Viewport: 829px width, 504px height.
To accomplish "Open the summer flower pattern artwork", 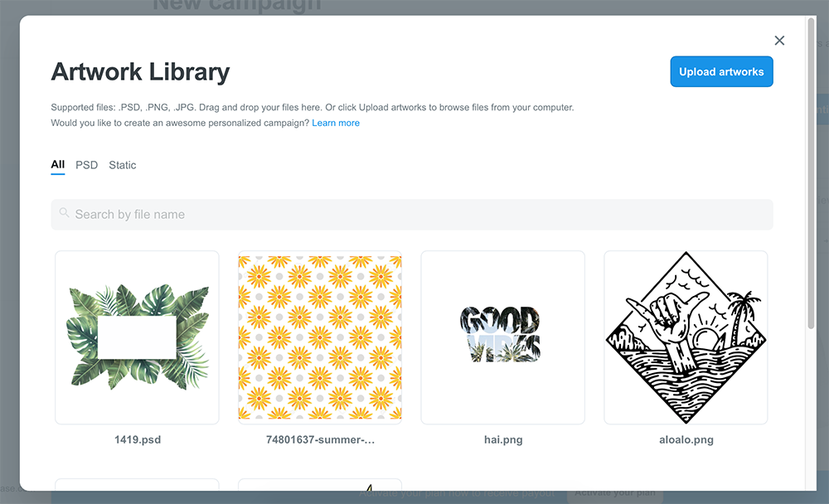I will 320,337.
